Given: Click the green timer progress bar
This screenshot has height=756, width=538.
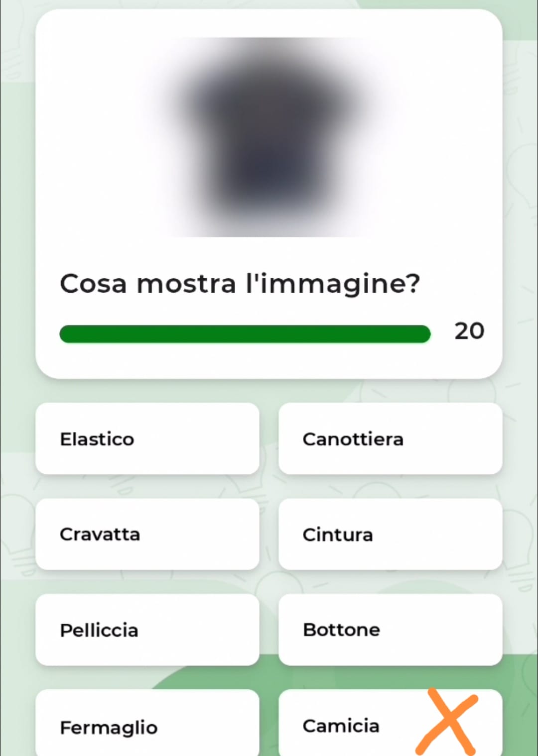Looking at the screenshot, I should 245,334.
